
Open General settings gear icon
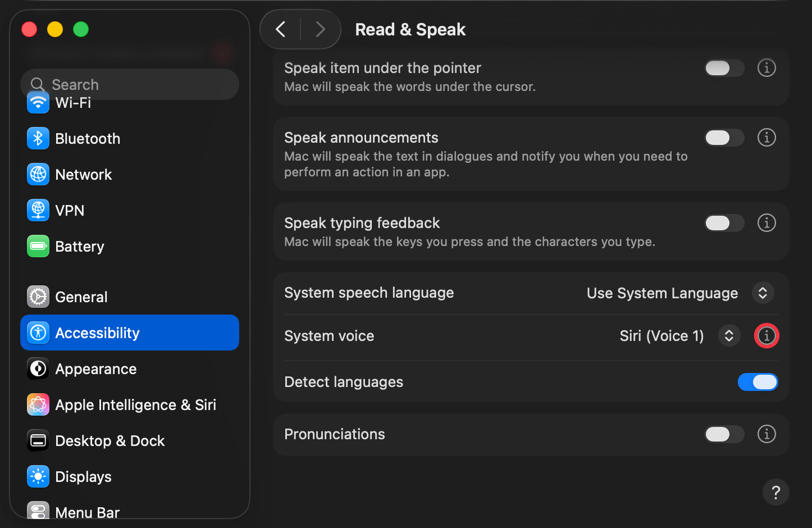pyautogui.click(x=38, y=297)
